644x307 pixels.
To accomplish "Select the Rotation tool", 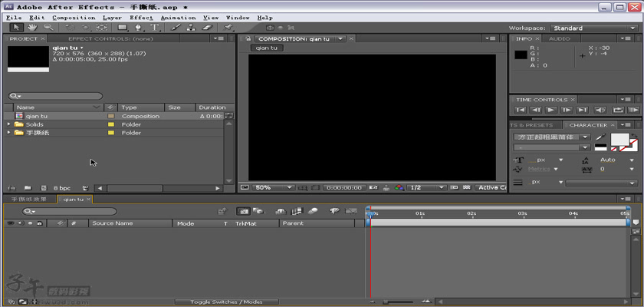I will coord(70,28).
